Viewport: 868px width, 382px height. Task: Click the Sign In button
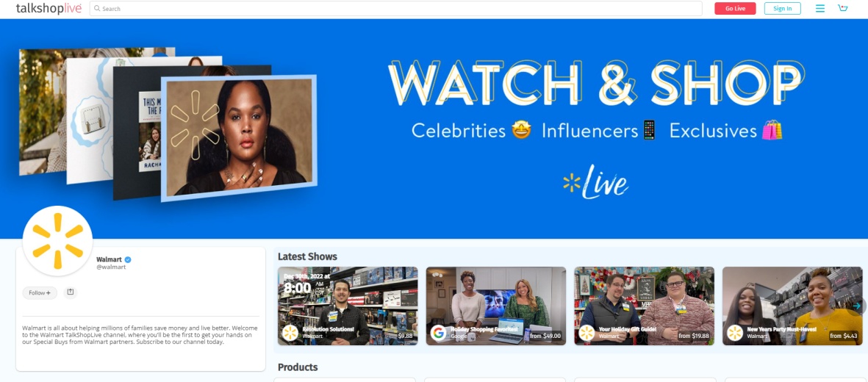pos(782,8)
